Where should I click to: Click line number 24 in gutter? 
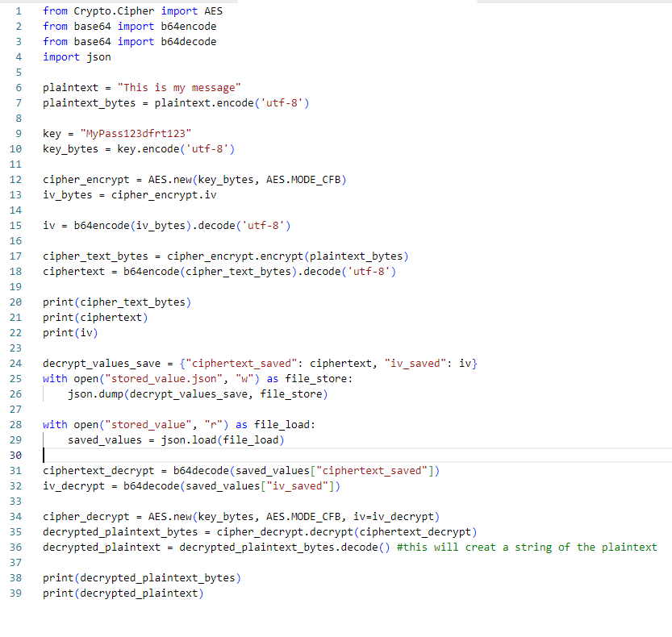(x=15, y=364)
